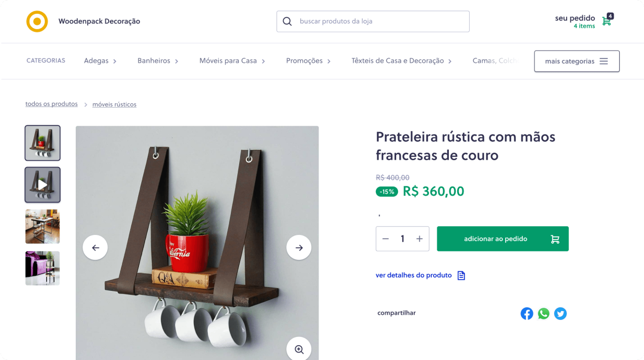Expand the Móveis para Casa category
The image size is (644, 360).
[x=232, y=61]
